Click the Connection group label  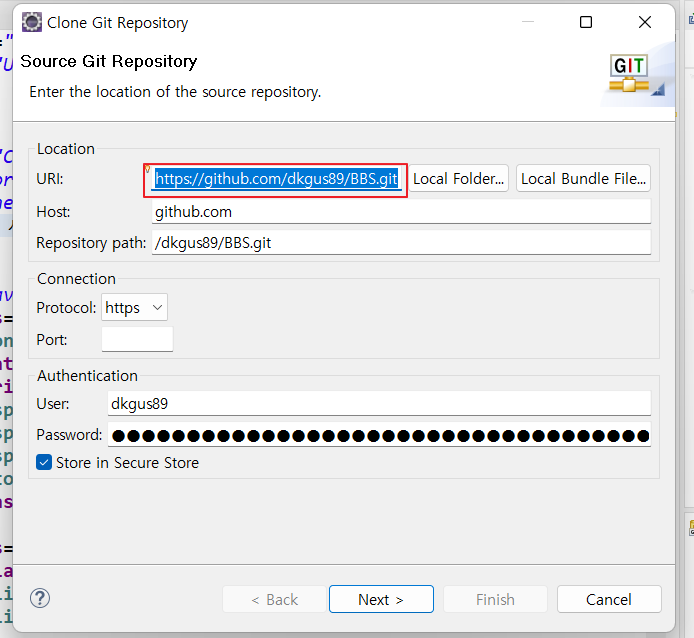pos(76,278)
